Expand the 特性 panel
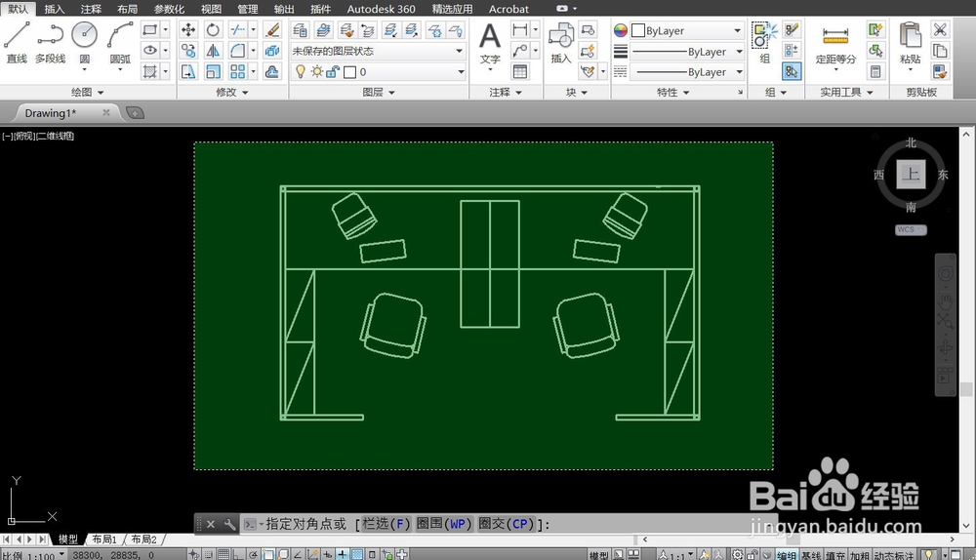 click(672, 92)
